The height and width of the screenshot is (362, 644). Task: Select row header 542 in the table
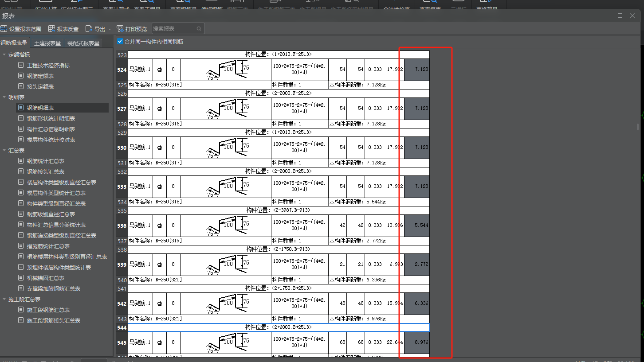[122, 304]
